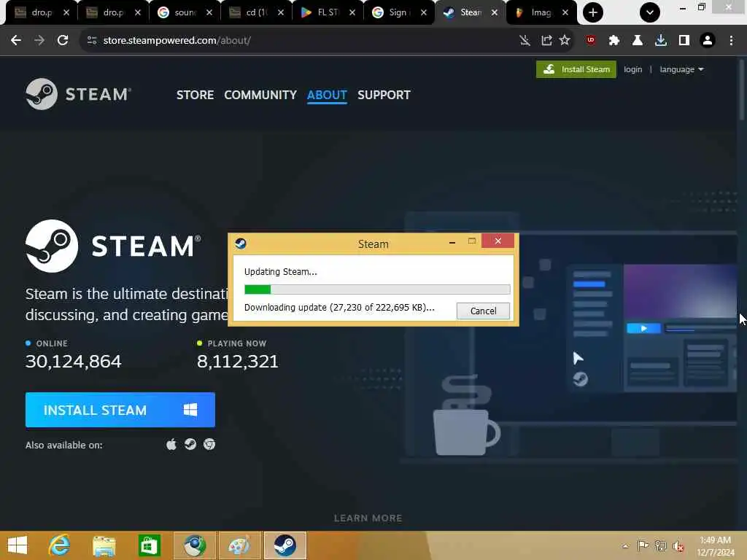Open a new browser tab

592,12
